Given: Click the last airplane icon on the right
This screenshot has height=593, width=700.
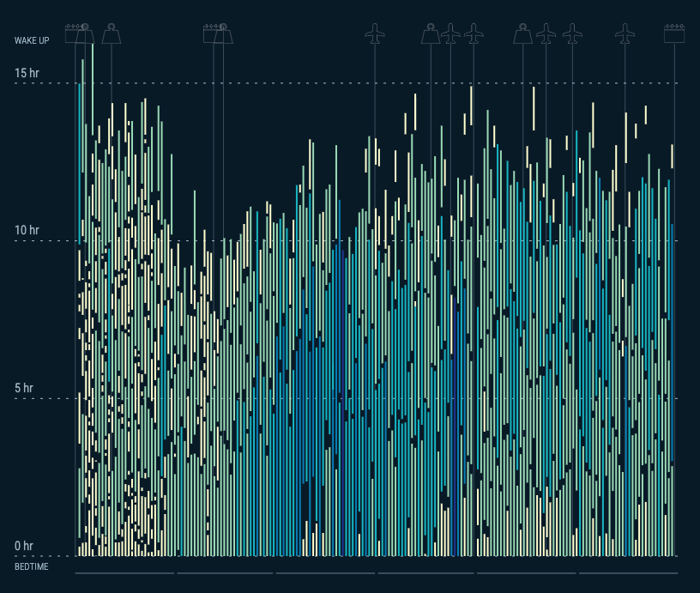Looking at the screenshot, I should (625, 34).
